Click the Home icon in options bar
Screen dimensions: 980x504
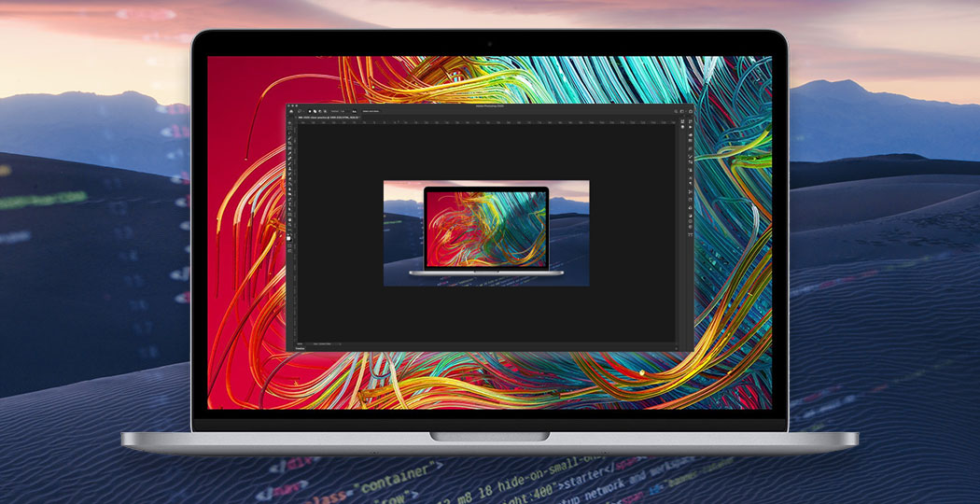pyautogui.click(x=291, y=111)
